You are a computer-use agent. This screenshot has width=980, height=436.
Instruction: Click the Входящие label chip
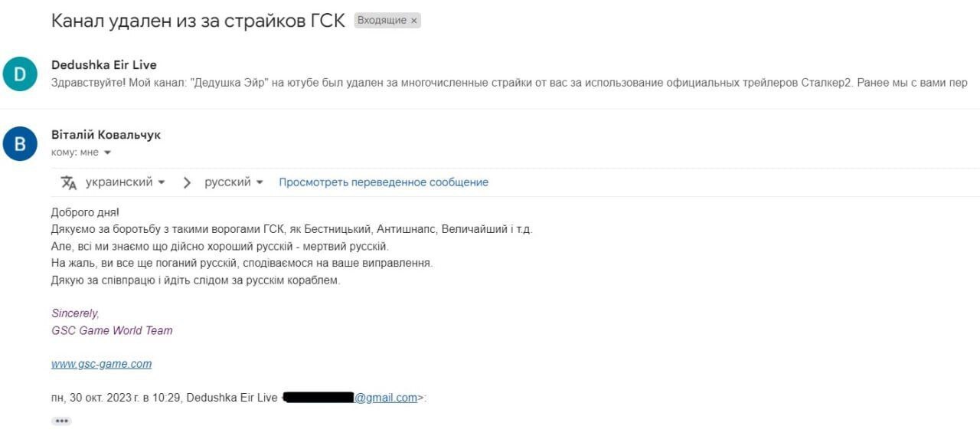[382, 21]
